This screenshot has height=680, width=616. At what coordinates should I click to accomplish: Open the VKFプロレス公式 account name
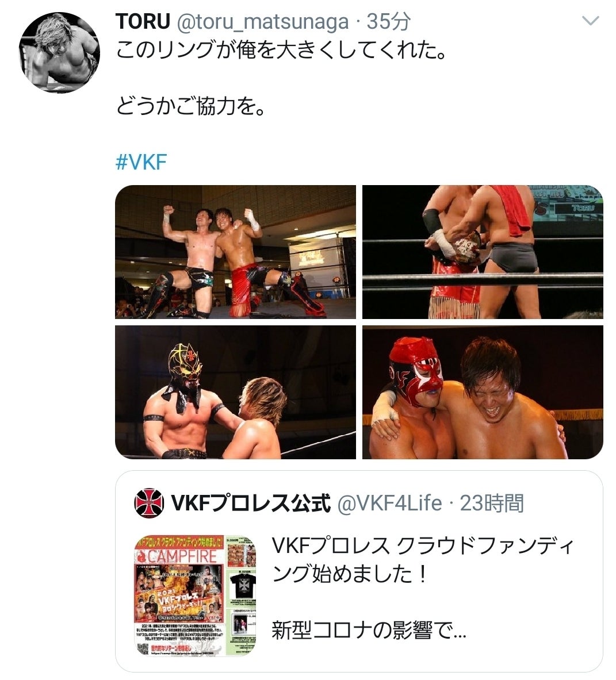point(251,504)
